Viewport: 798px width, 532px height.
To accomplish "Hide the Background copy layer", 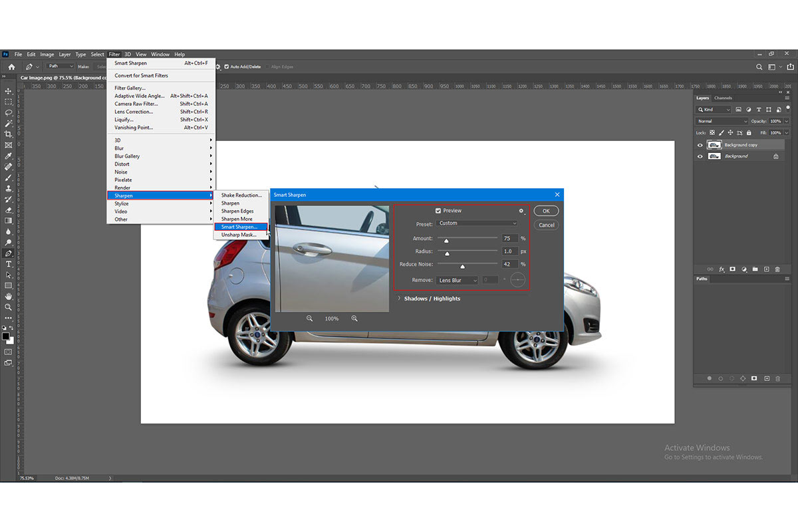I will pyautogui.click(x=700, y=145).
